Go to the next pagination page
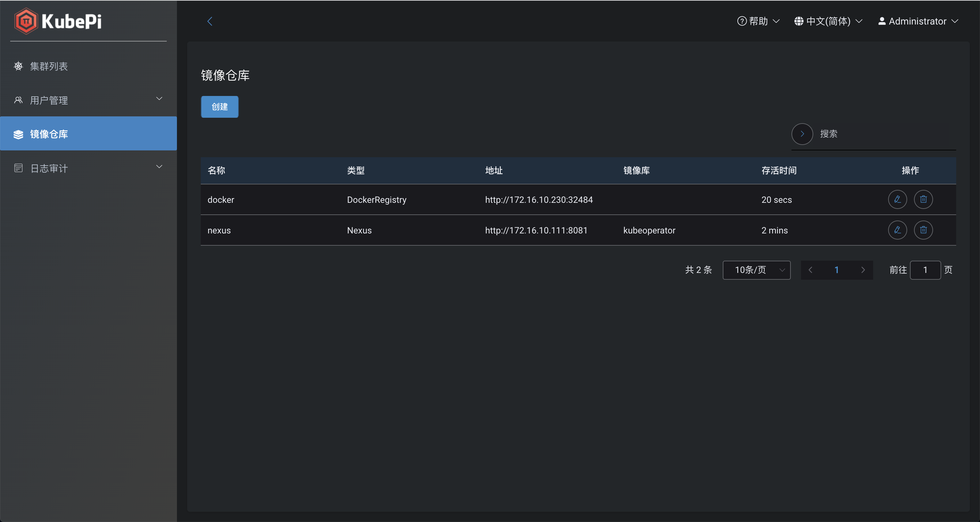 [x=863, y=270]
